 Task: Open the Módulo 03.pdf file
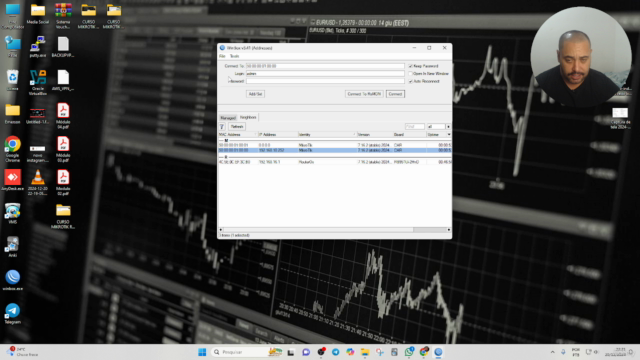pyautogui.click(x=63, y=149)
